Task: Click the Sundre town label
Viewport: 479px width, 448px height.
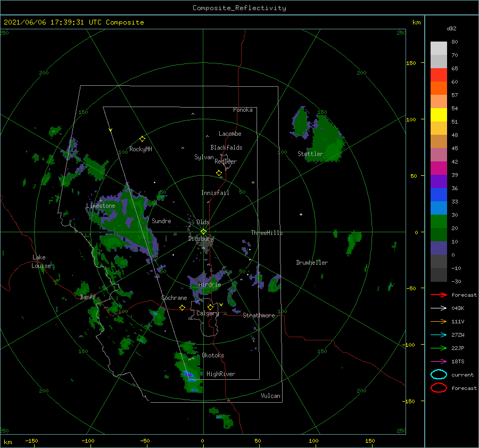Action: click(x=161, y=221)
